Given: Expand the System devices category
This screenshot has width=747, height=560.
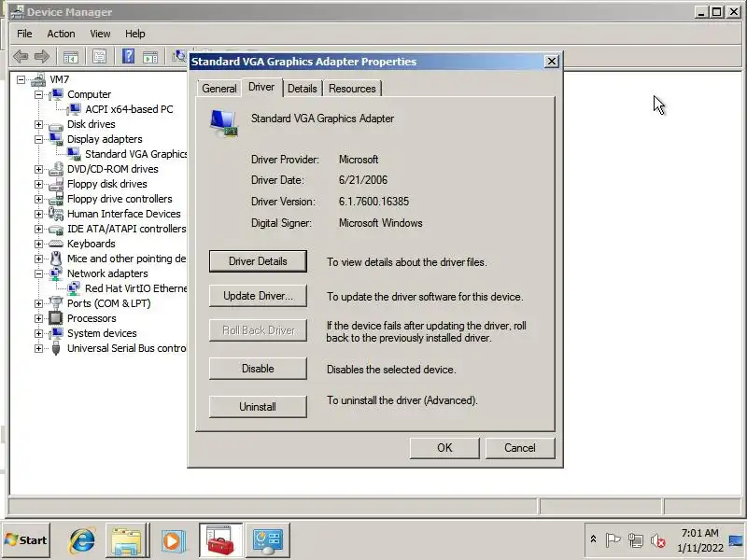Looking at the screenshot, I should [x=38, y=333].
